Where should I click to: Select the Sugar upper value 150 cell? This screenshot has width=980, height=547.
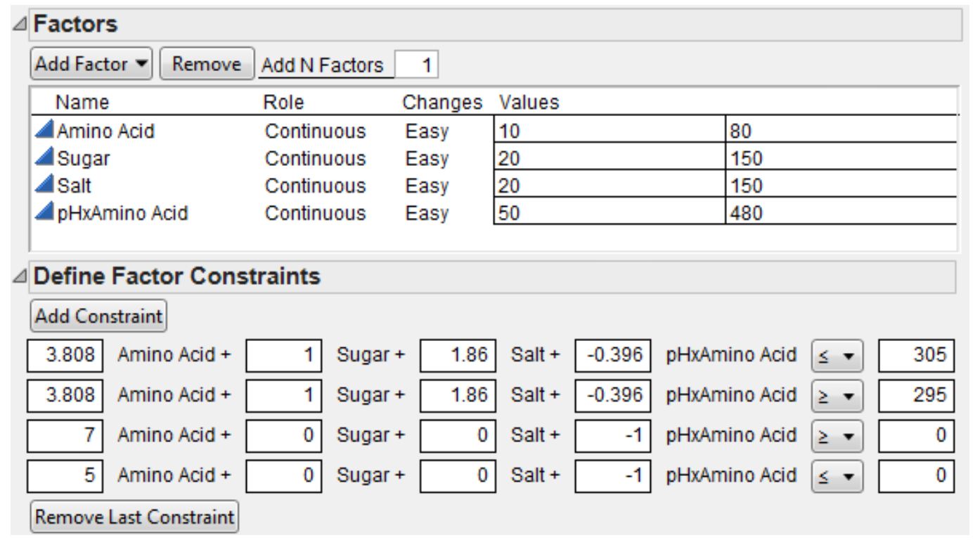click(840, 158)
